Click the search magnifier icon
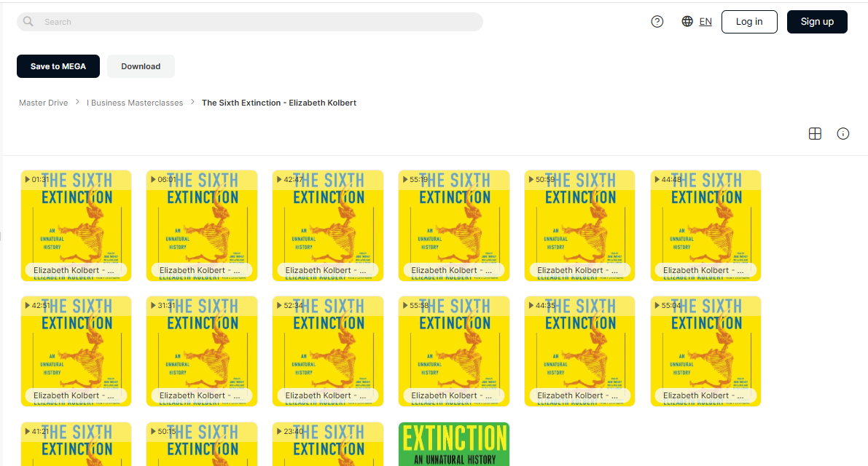Viewport: 868px width, 466px height. [x=28, y=22]
